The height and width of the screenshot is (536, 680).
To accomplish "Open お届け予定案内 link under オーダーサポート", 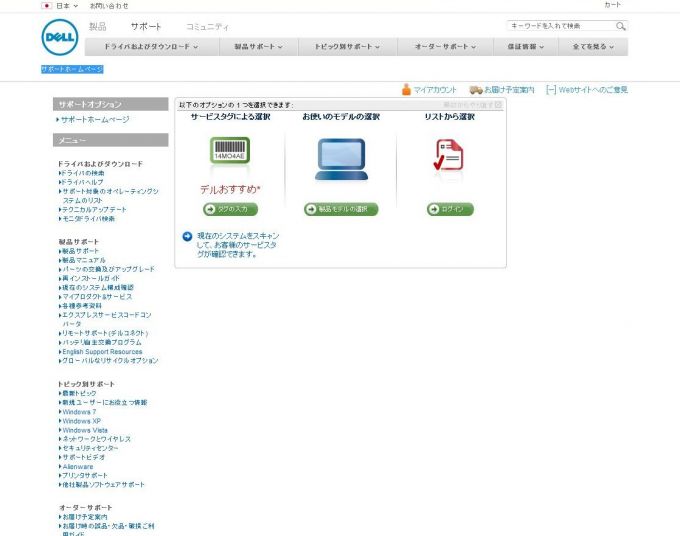I will coord(85,517).
